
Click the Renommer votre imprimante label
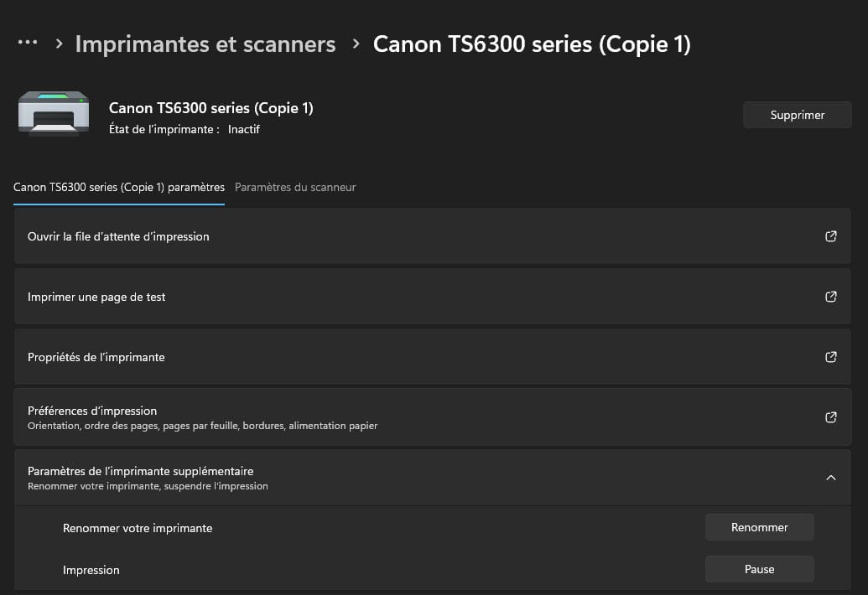coord(138,528)
